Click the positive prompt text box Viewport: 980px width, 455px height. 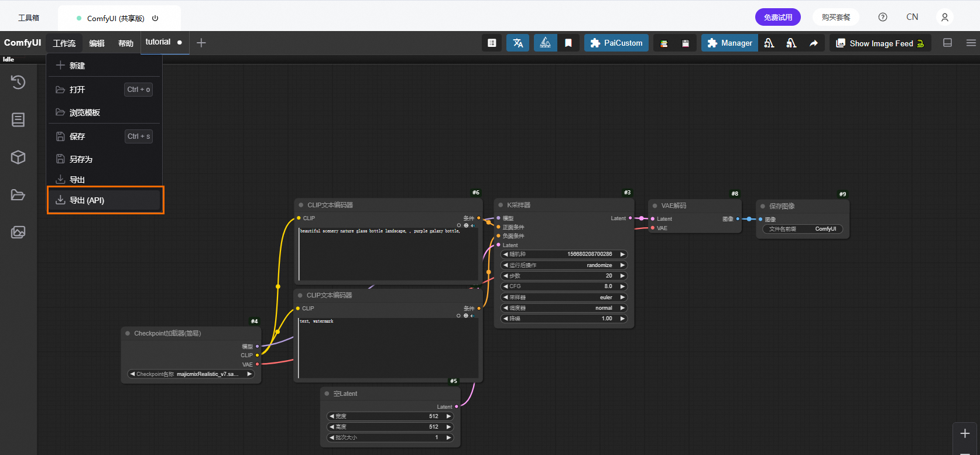pyautogui.click(x=388, y=255)
